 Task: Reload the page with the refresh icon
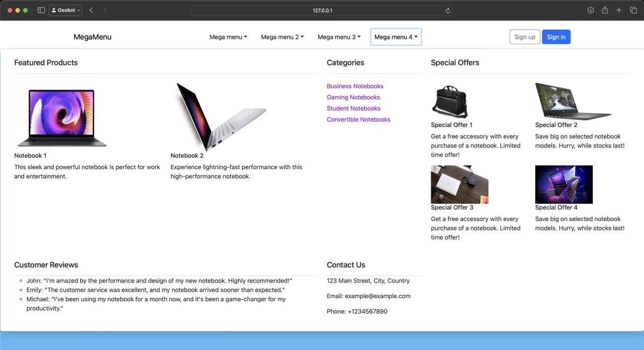coord(448,10)
